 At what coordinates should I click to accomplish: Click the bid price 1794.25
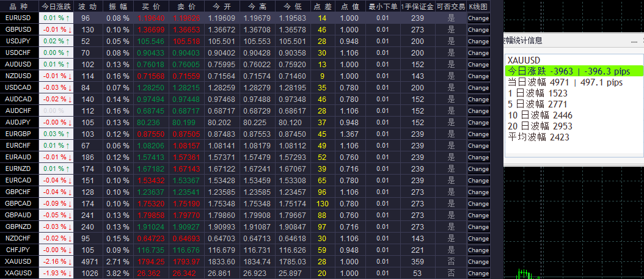[151, 262]
